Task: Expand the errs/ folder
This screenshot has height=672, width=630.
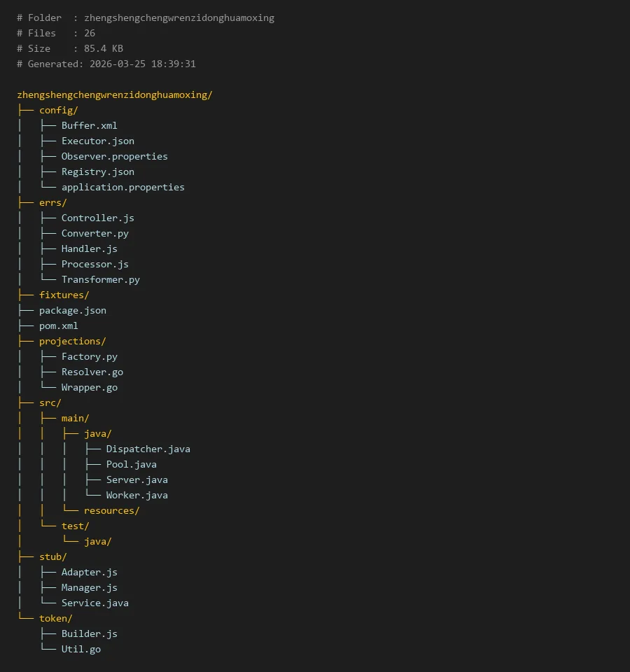Action: [52, 202]
